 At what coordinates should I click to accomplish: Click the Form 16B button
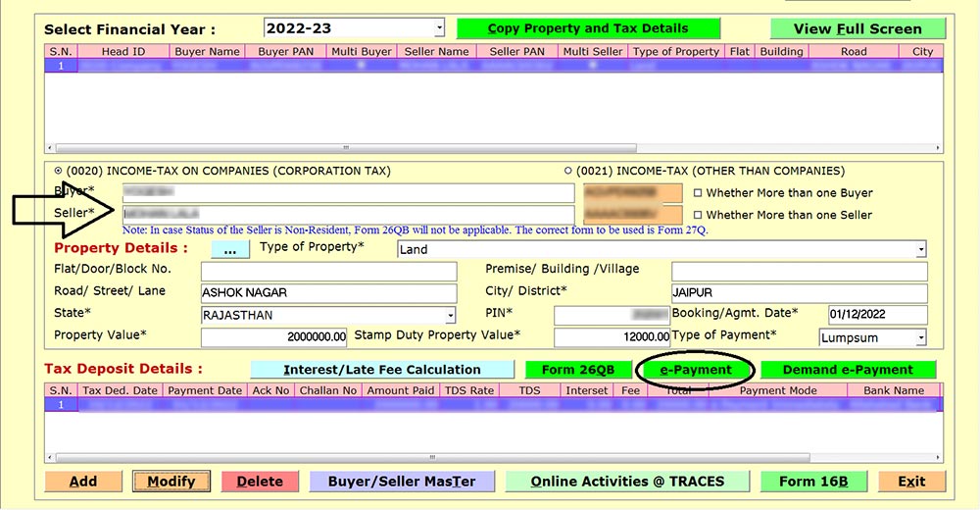coord(813,482)
